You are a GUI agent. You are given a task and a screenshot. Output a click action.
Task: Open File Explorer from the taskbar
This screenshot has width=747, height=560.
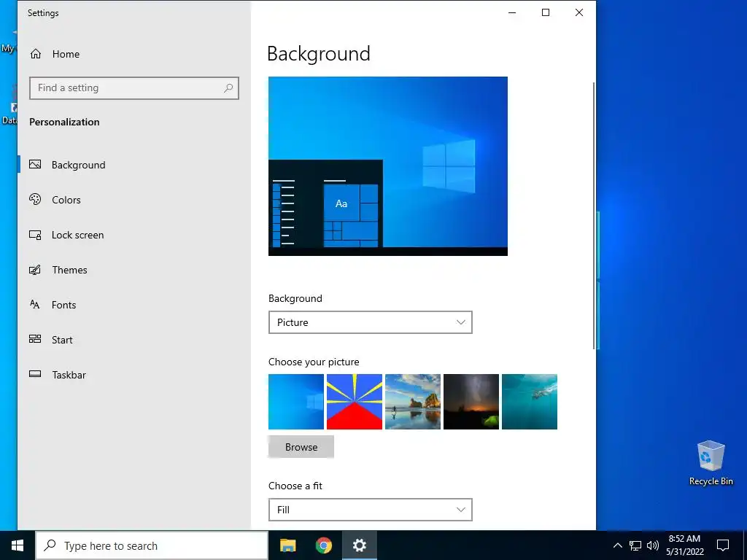(x=287, y=545)
